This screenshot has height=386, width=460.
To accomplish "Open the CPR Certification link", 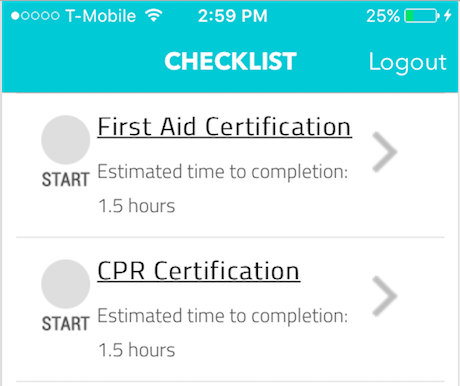I will point(199,271).
